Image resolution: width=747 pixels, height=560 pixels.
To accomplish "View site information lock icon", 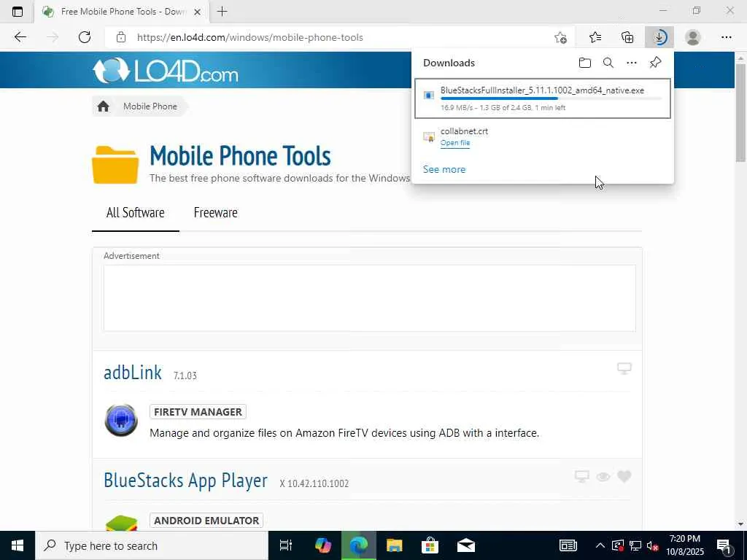I will 121,37.
